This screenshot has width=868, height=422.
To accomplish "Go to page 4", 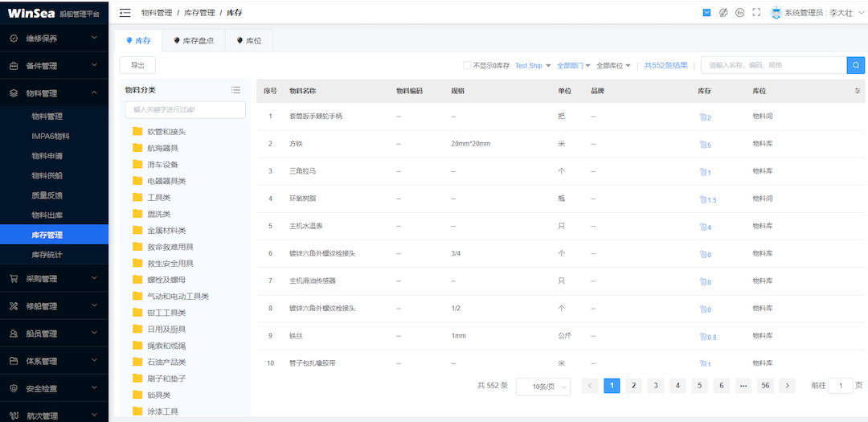I will click(x=678, y=386).
